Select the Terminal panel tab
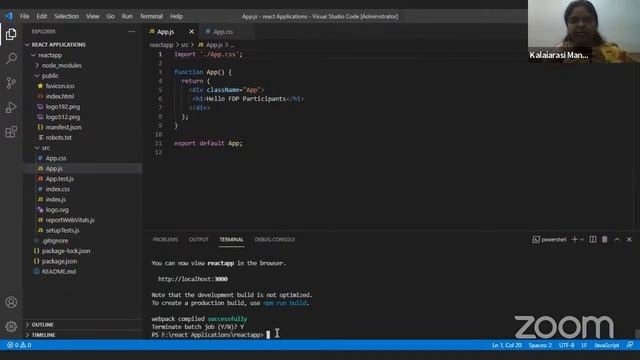 (231, 240)
